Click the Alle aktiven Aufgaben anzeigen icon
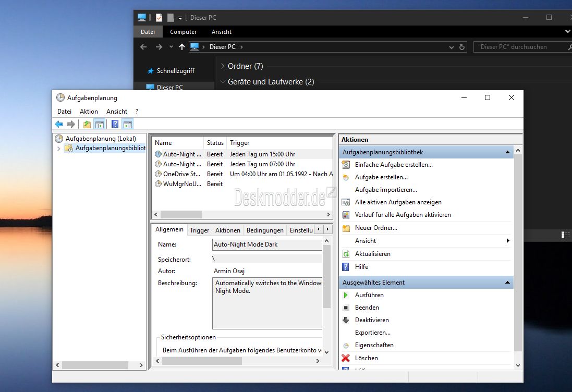The image size is (572, 392). tap(346, 202)
